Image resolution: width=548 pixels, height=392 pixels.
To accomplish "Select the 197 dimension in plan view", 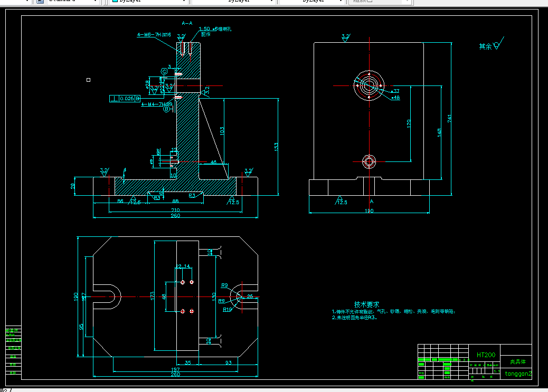I will (175, 369).
